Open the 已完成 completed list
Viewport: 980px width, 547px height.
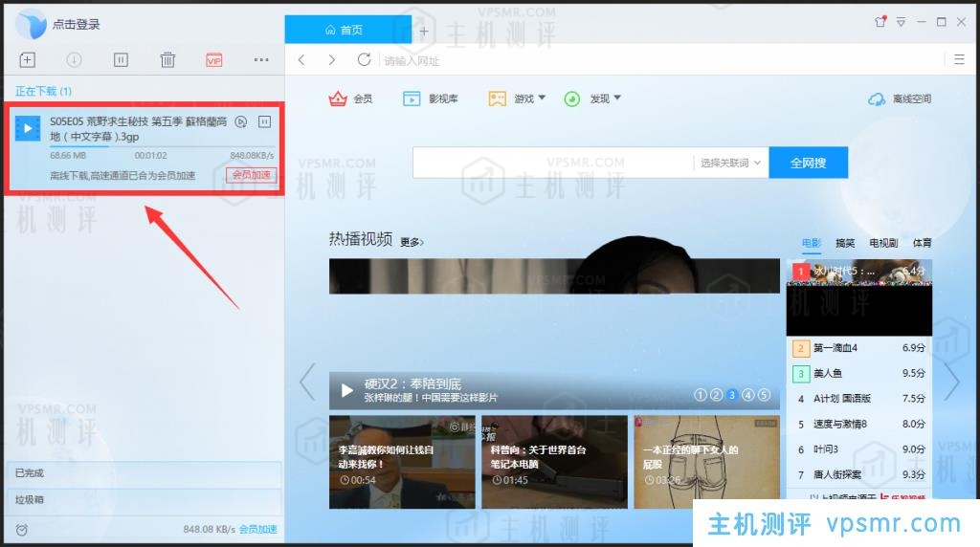point(144,472)
